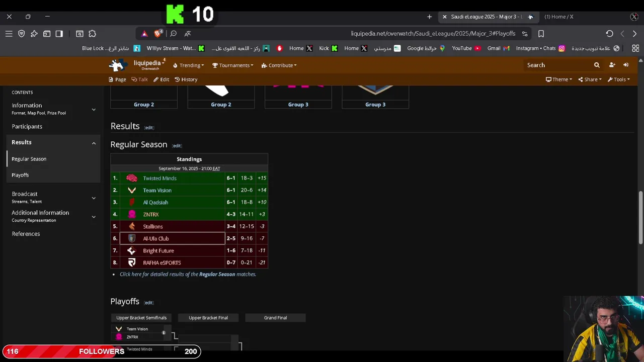This screenshot has width=644, height=362.
Task: Open the Theme dropdown
Action: coord(558,79)
